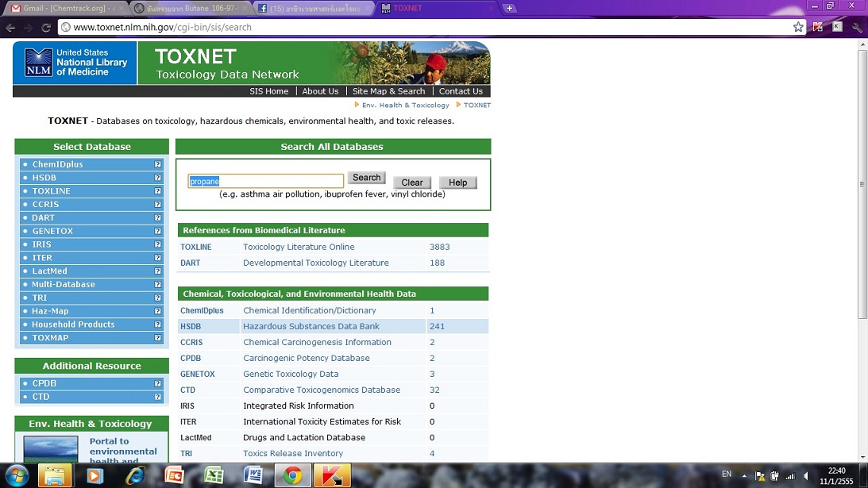
Task: Open About Us in the navigation bar
Action: click(320, 91)
